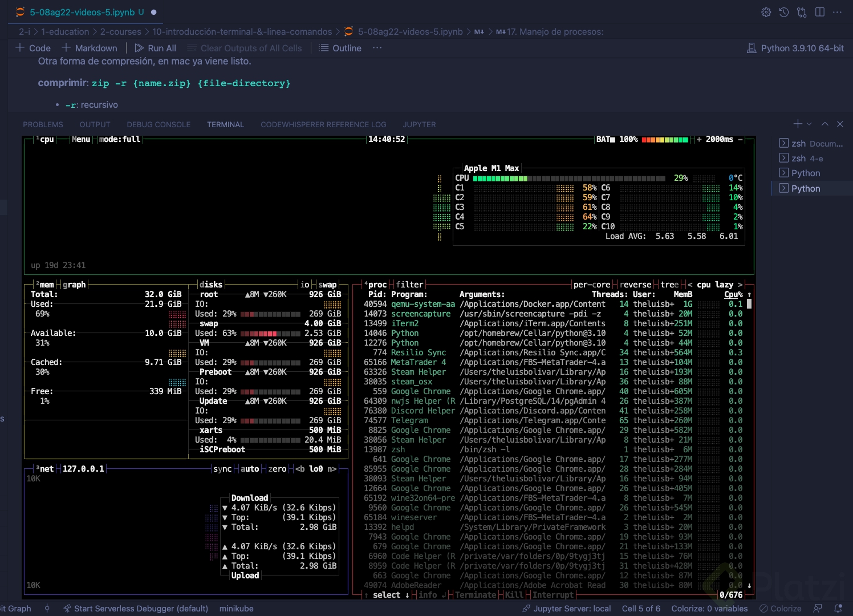Viewport: 853px width, 616px height.
Task: Click the git compare changes icon
Action: (x=802, y=12)
